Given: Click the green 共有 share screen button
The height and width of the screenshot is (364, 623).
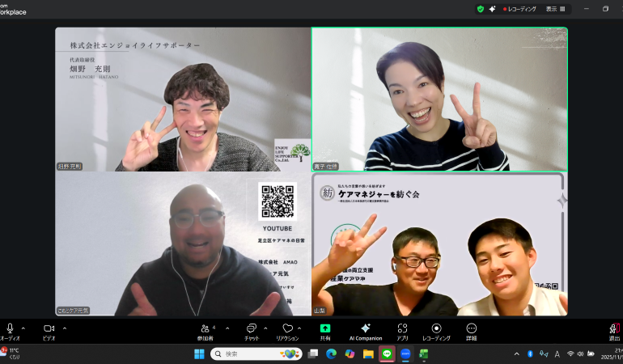Looking at the screenshot, I should click(x=325, y=328).
